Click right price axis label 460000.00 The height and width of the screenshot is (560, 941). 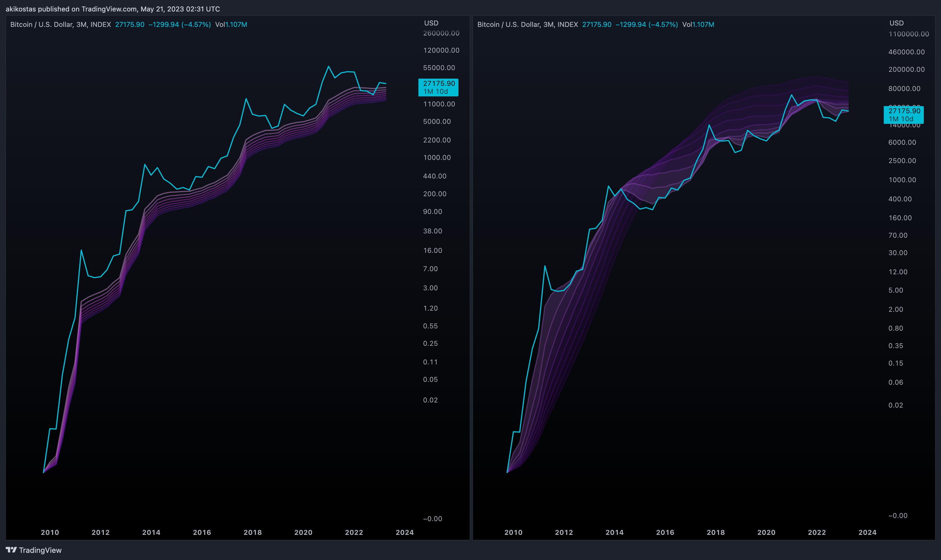[906, 52]
